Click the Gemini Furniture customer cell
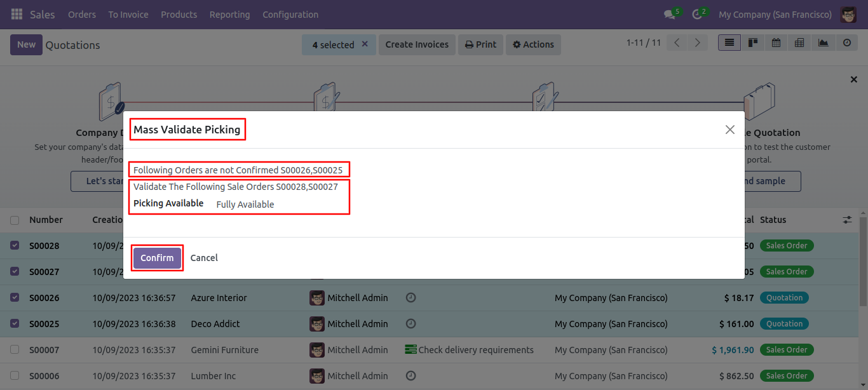The width and height of the screenshot is (868, 390). (224, 349)
